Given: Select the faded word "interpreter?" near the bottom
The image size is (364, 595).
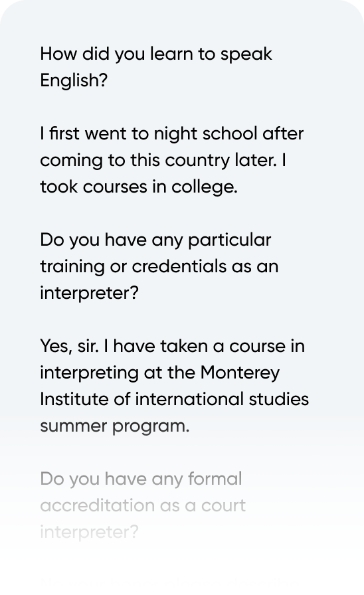Looking at the screenshot, I should (x=89, y=533).
